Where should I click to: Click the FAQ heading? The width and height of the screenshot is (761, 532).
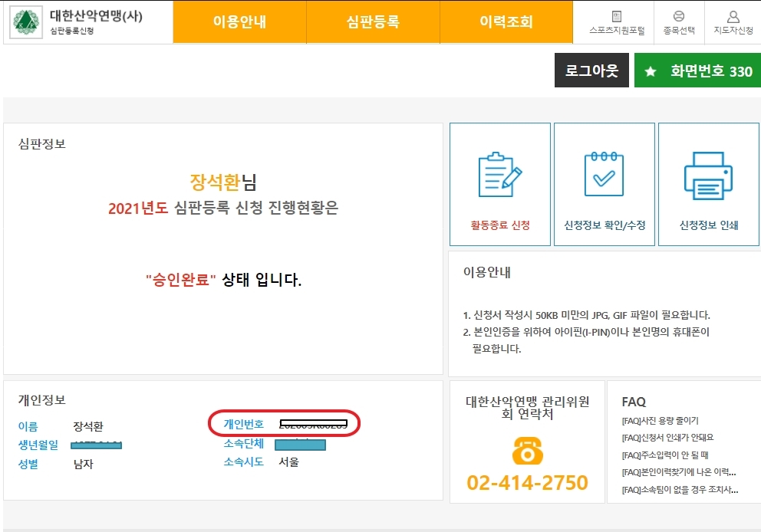point(634,402)
